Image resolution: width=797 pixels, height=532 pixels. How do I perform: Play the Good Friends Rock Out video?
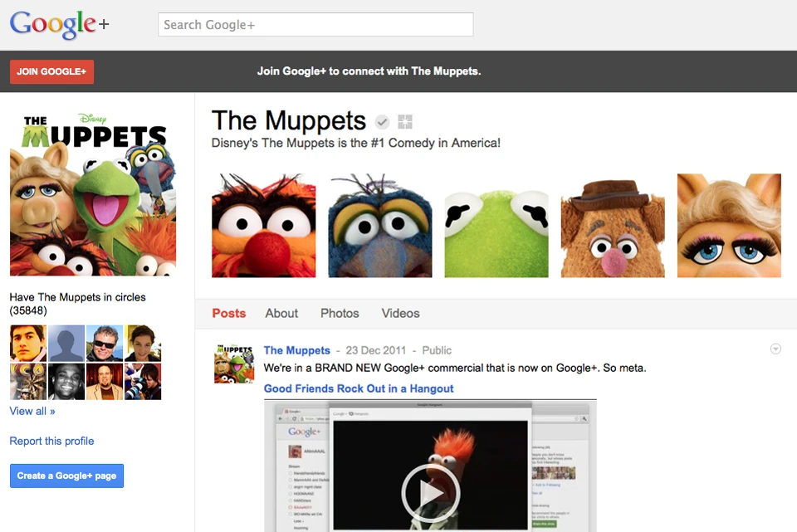pyautogui.click(x=431, y=492)
